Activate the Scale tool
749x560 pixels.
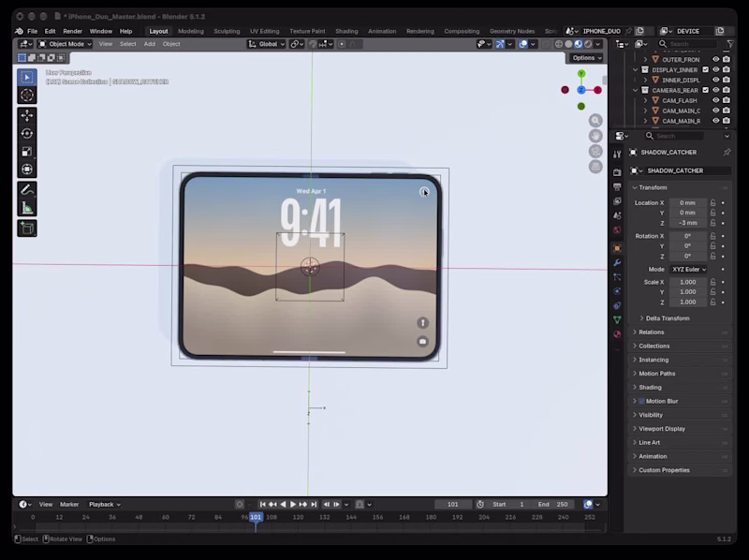(27, 152)
